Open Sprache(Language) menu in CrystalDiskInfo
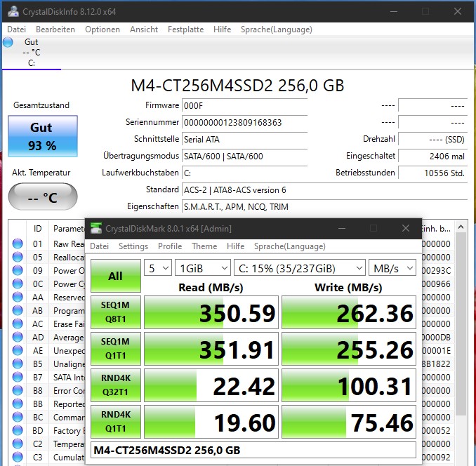 pos(276,29)
